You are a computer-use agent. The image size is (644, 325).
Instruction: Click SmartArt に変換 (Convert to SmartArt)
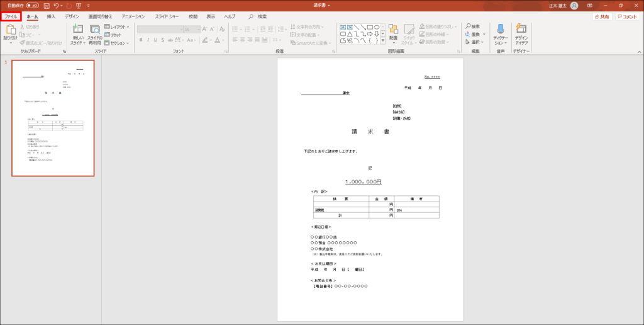(x=311, y=43)
